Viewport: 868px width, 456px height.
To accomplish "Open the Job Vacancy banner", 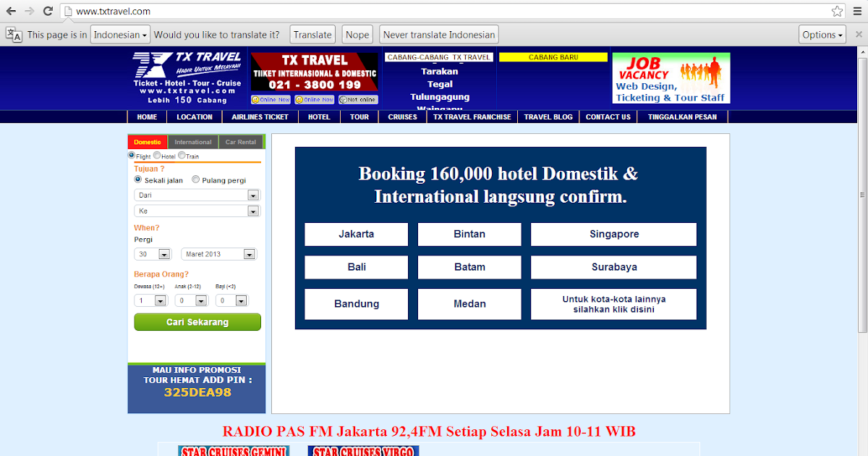I will (x=671, y=78).
